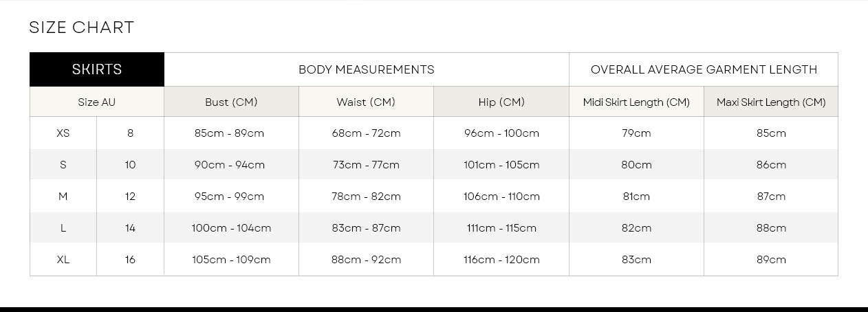Viewport: 868px width, 312px height.
Task: Select the 80cm midi length cell
Action: (x=636, y=165)
